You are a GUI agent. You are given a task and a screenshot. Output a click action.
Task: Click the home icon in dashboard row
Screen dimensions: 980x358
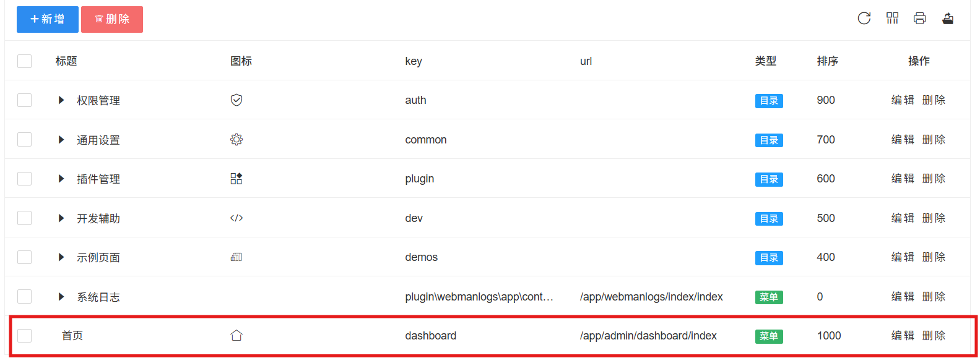coord(236,336)
